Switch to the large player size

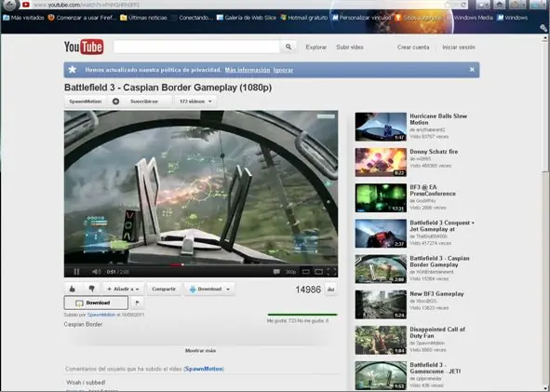coord(318,272)
